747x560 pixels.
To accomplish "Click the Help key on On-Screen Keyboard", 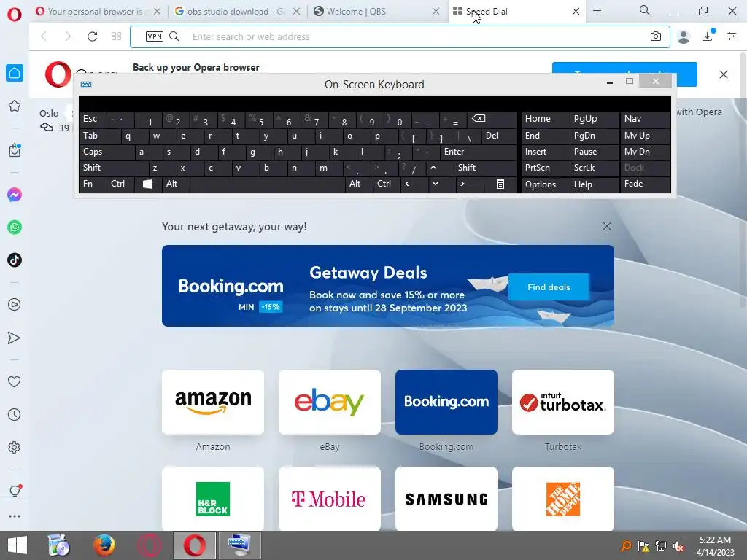I will click(594, 184).
